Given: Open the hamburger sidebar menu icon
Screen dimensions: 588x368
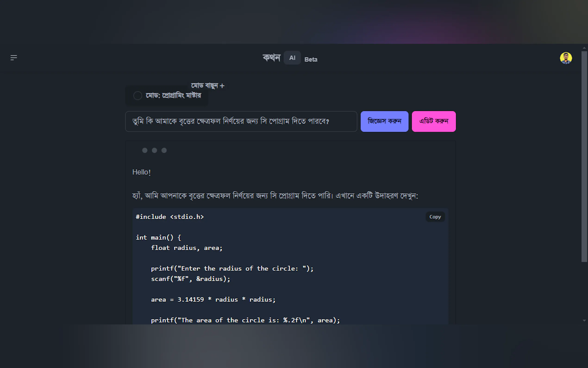Looking at the screenshot, I should [14, 58].
